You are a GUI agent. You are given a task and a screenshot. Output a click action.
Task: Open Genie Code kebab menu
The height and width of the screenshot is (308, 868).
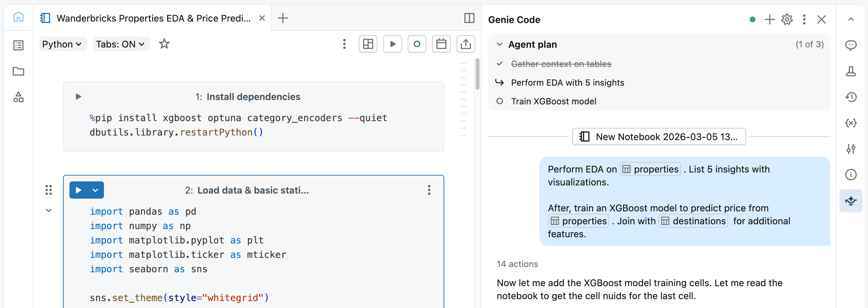(804, 19)
